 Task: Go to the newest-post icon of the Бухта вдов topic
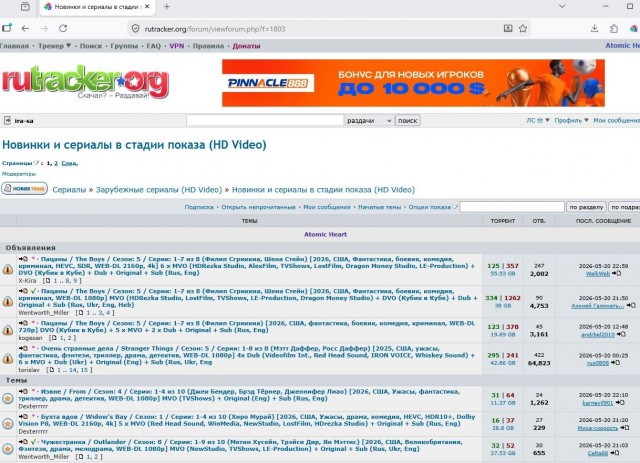23,417
